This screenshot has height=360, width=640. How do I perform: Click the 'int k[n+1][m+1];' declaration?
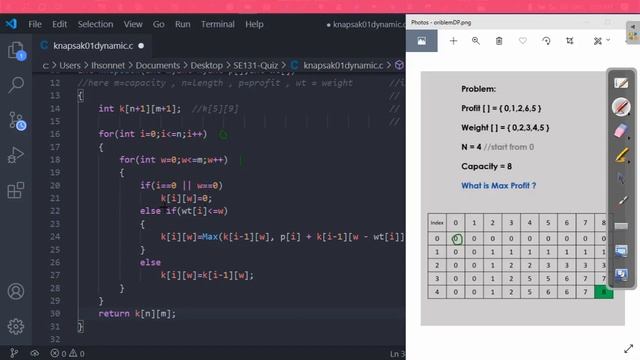point(139,109)
